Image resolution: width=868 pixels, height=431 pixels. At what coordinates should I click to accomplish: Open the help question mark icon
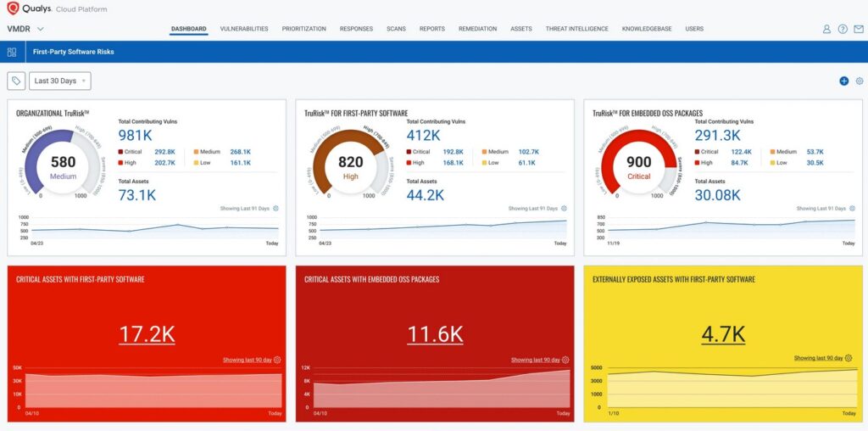(x=843, y=30)
